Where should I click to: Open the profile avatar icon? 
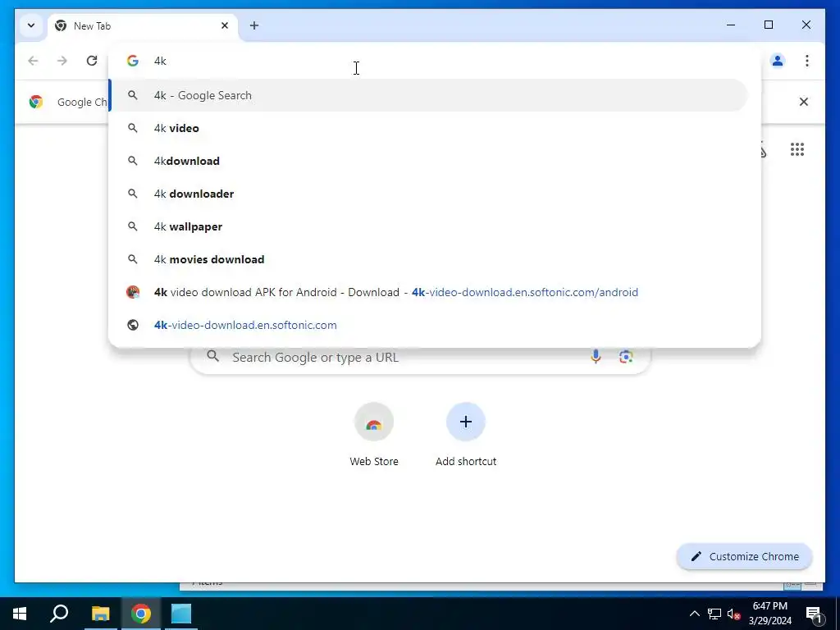pyautogui.click(x=778, y=61)
